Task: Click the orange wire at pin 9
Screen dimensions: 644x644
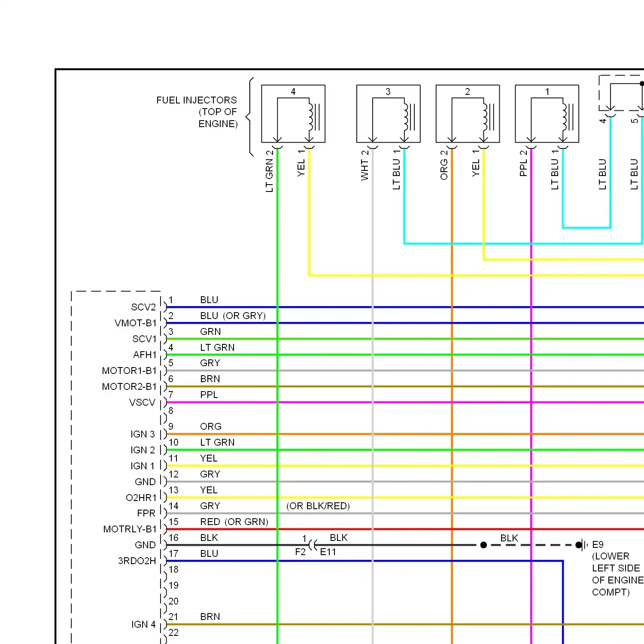Action: [x=405, y=434]
